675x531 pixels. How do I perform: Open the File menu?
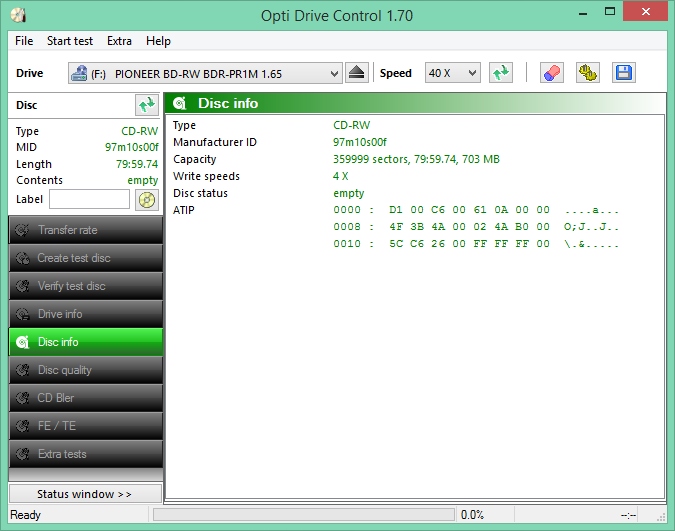click(24, 41)
